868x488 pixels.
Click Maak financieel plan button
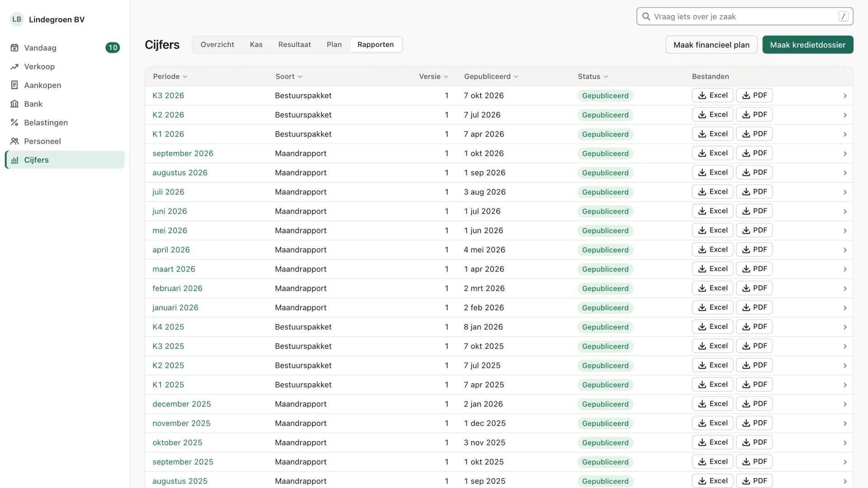(712, 45)
